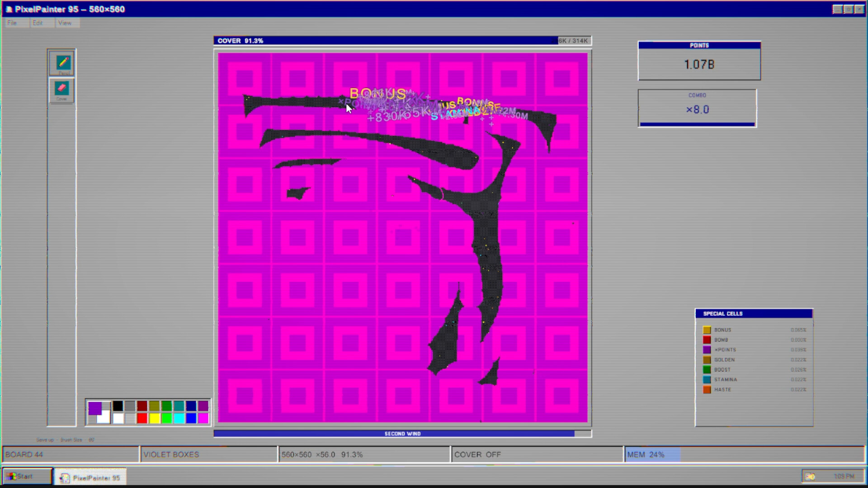Pick the black palette swatch
The width and height of the screenshot is (868, 488).
pyautogui.click(x=118, y=406)
